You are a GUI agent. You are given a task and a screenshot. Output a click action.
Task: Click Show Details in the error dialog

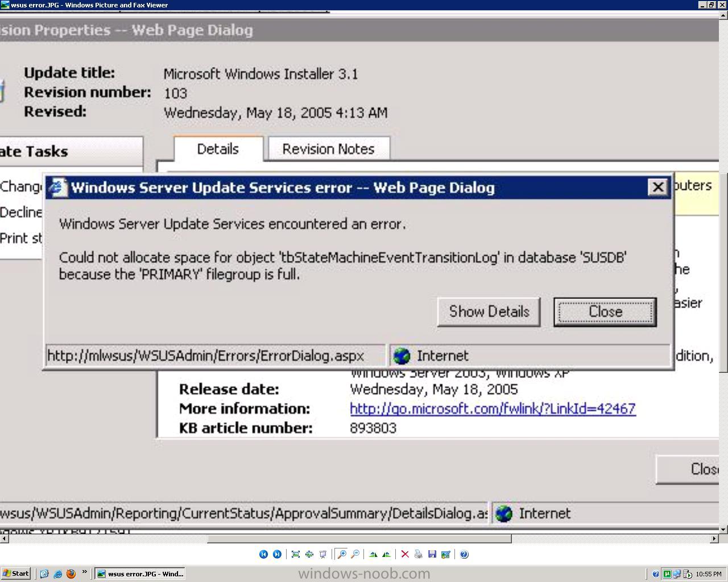(489, 311)
